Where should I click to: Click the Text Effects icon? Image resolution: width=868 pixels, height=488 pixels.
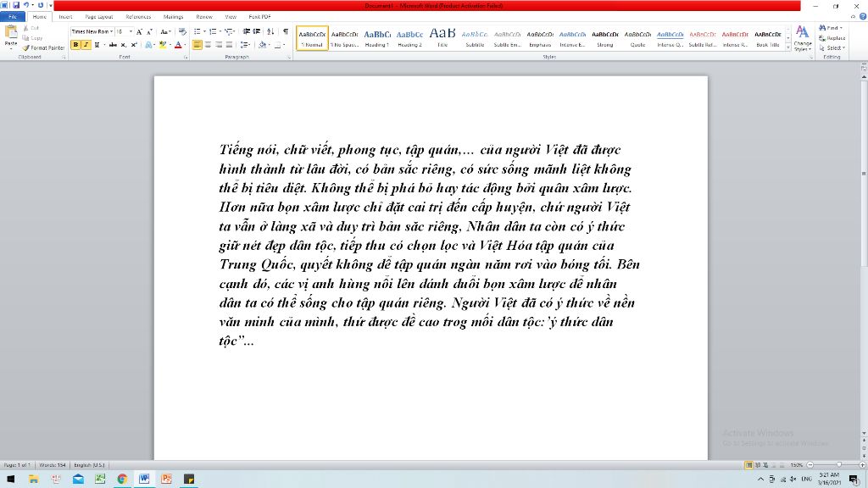tap(148, 45)
